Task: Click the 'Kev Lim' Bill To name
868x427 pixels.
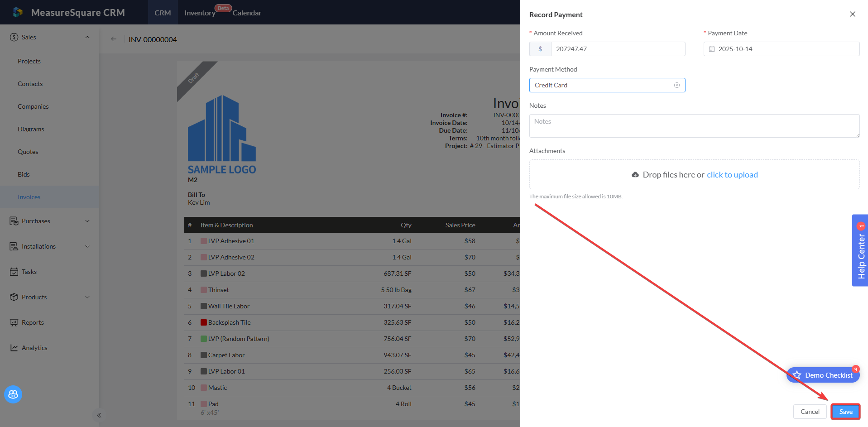Action: [x=199, y=202]
